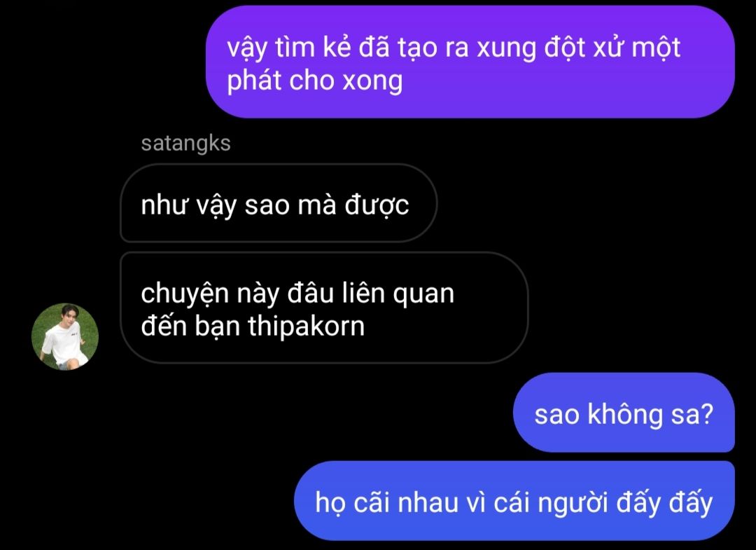The width and height of the screenshot is (756, 550).
Task: Click the word "không" in the blue bubble
Action: pyautogui.click(x=625, y=414)
